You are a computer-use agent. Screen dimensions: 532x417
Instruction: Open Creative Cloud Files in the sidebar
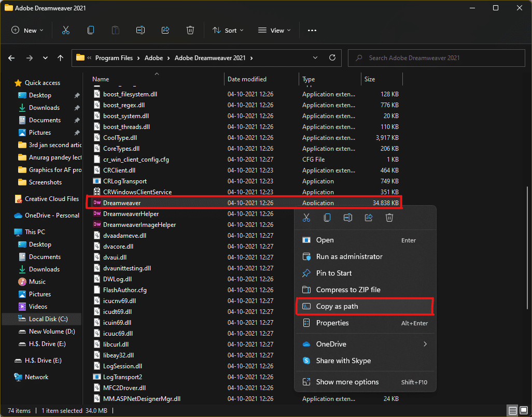pos(51,198)
